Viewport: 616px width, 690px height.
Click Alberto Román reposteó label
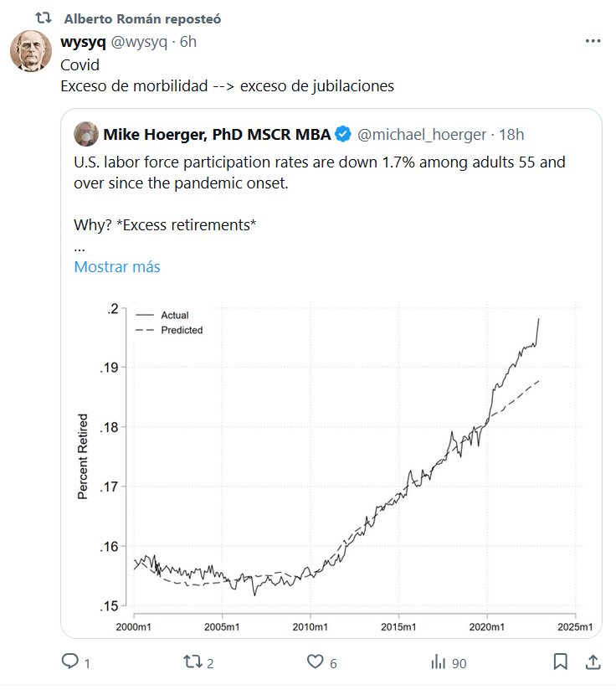point(143,18)
